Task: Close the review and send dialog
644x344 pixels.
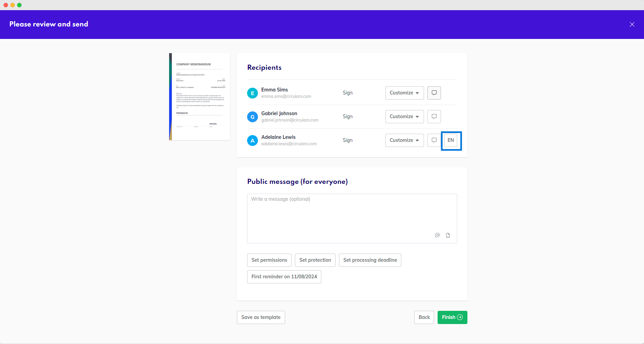Action: click(632, 24)
